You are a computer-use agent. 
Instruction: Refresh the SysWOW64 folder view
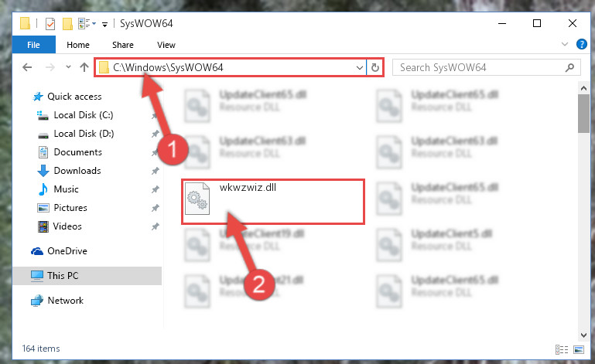click(375, 67)
